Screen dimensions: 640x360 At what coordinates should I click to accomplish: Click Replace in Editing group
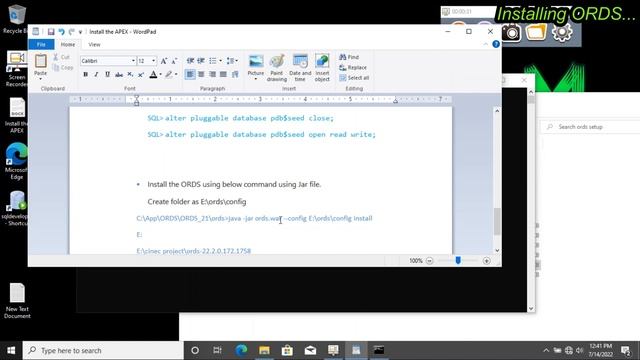(x=353, y=67)
